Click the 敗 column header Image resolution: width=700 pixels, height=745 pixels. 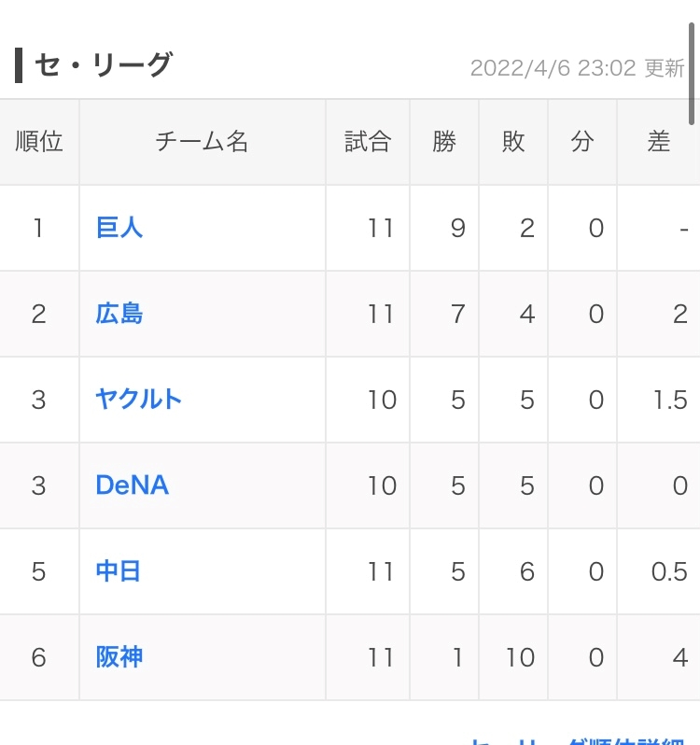513,142
